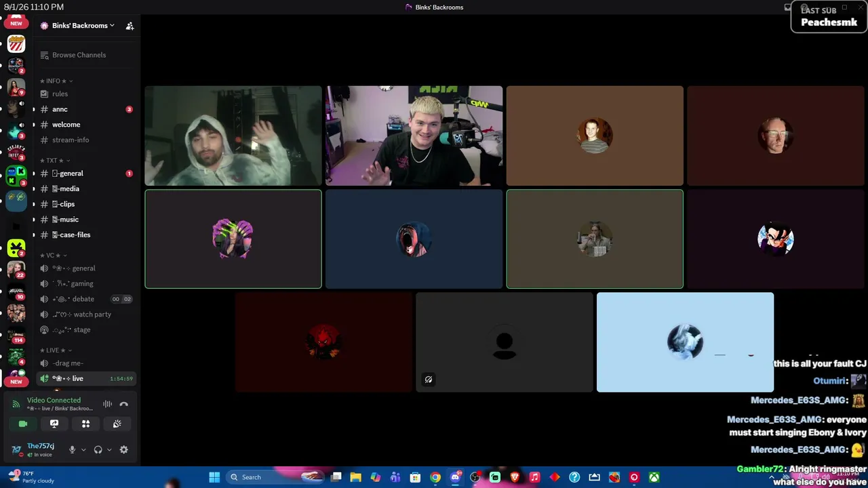Open the media text channel
Image resolution: width=868 pixels, height=488 pixels.
pyautogui.click(x=86, y=188)
